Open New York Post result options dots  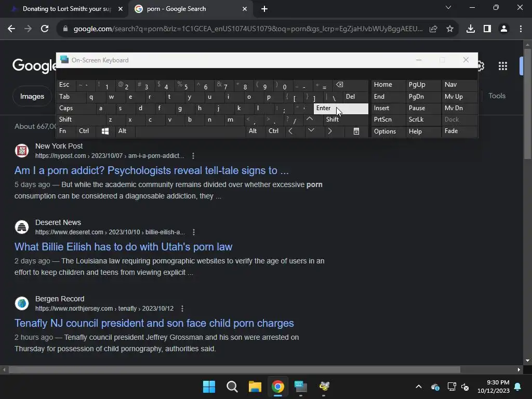tap(193, 156)
